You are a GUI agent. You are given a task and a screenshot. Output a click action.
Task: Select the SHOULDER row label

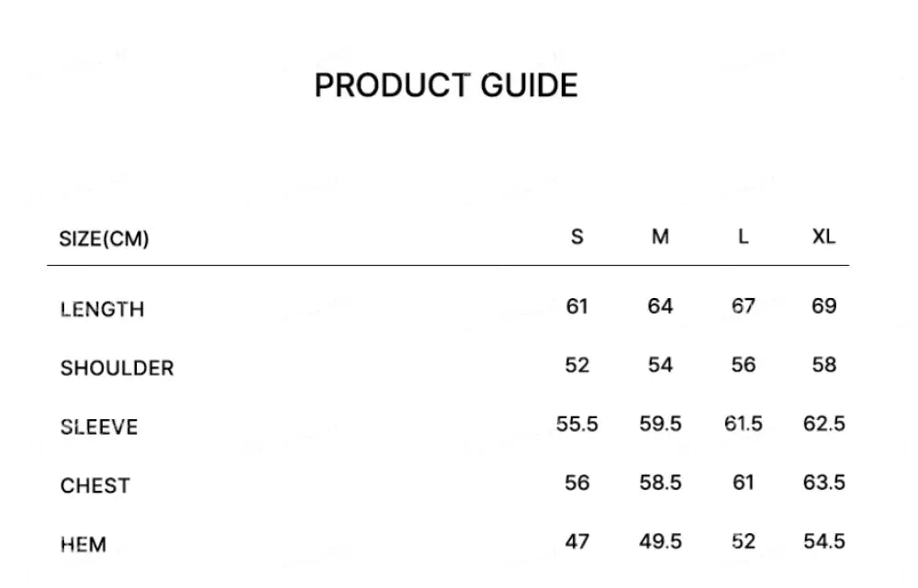(x=117, y=368)
